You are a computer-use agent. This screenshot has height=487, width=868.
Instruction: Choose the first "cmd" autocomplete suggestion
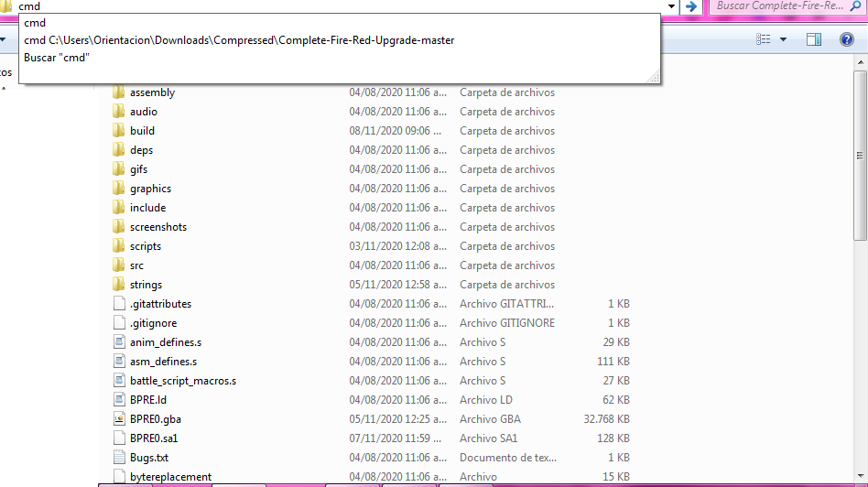(x=35, y=23)
